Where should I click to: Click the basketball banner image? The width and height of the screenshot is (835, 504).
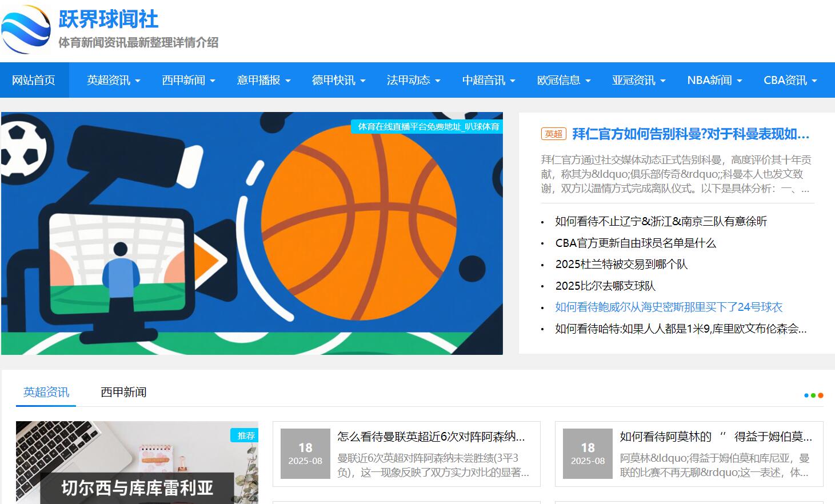click(251, 233)
